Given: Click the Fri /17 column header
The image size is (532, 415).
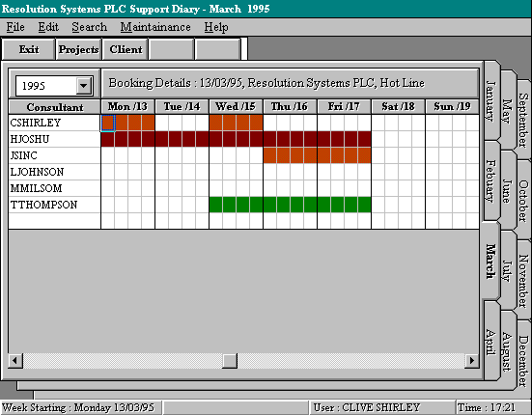Looking at the screenshot, I should click(x=344, y=107).
